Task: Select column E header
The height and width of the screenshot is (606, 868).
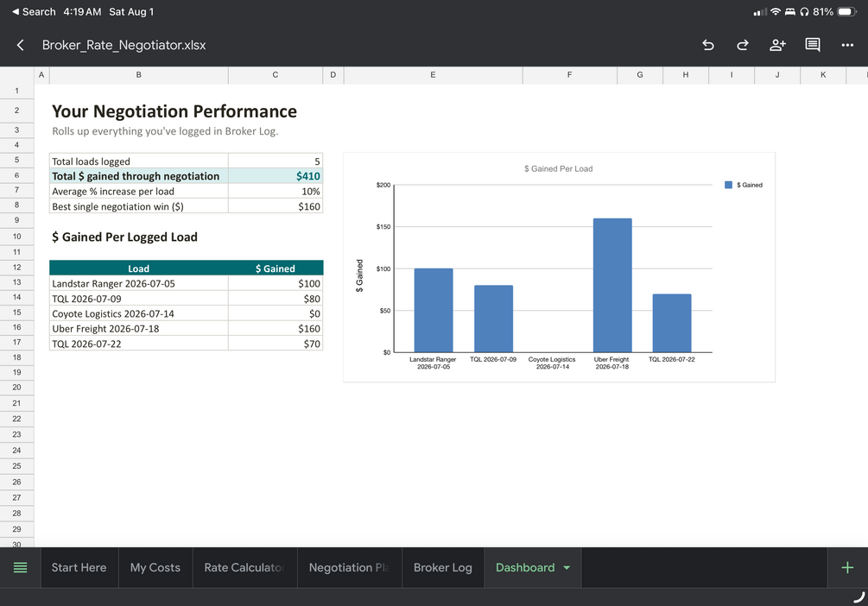Action: 433,75
